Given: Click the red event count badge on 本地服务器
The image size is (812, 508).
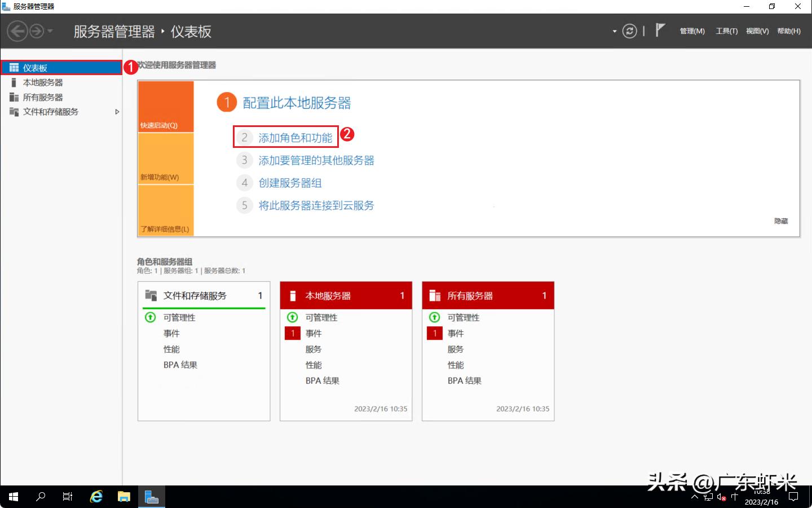Looking at the screenshot, I should (x=292, y=333).
